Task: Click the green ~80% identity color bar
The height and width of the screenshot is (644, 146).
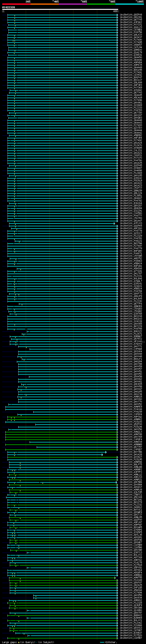Action: (x=101, y=4)
